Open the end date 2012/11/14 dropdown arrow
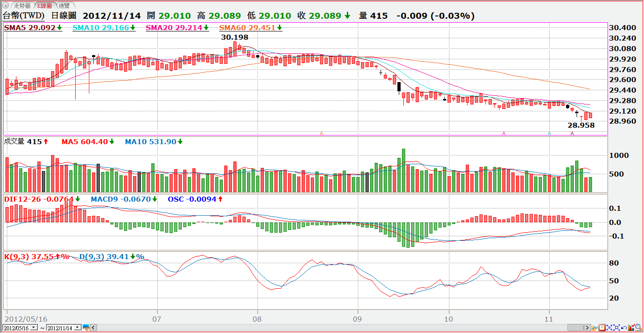Viewport: 644px width, 333px height. [77, 328]
